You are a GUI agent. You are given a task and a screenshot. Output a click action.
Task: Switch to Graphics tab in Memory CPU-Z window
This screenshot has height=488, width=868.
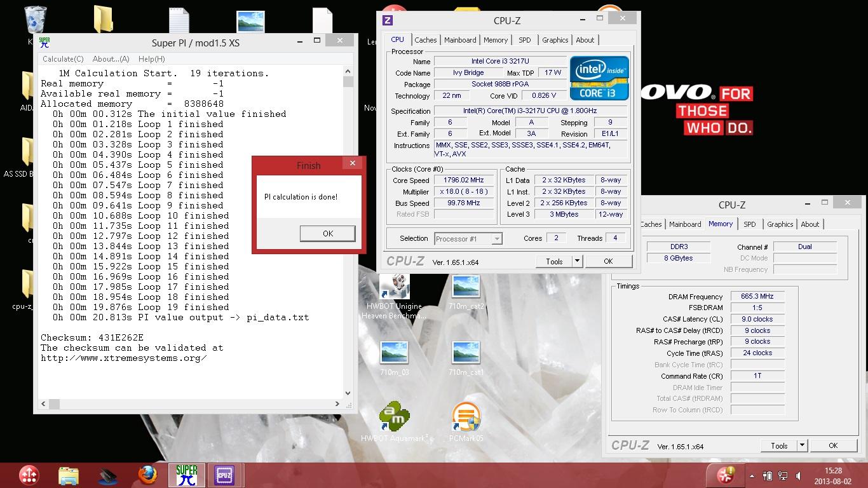(x=780, y=224)
